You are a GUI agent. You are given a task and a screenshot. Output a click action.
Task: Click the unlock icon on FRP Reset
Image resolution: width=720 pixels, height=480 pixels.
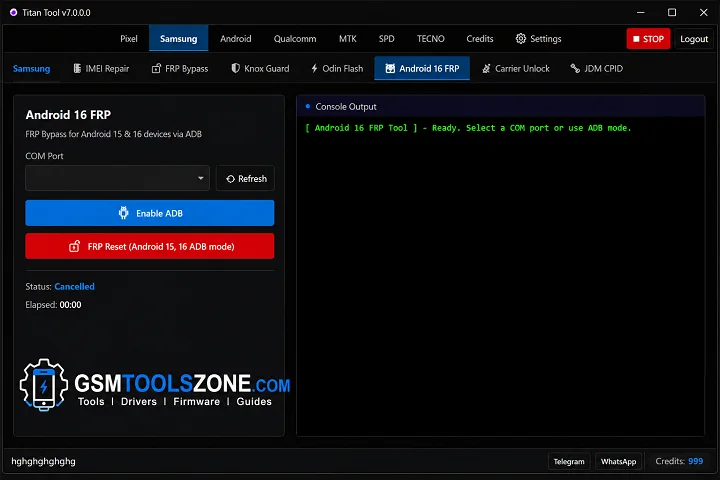74,246
